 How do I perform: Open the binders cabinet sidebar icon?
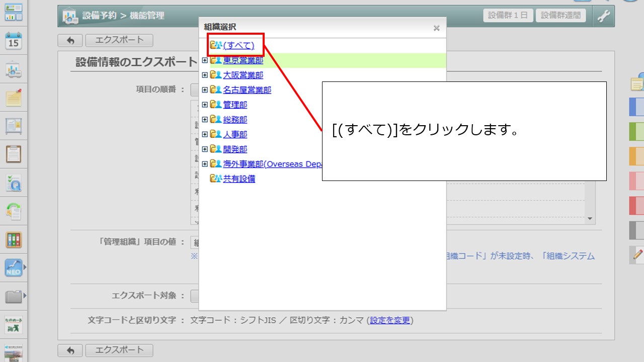(x=14, y=240)
